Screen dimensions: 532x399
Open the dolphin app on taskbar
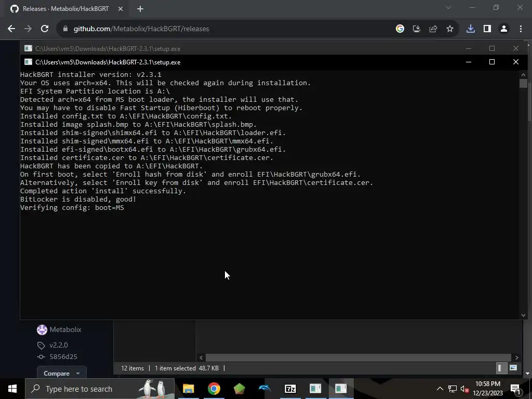pyautogui.click(x=264, y=389)
